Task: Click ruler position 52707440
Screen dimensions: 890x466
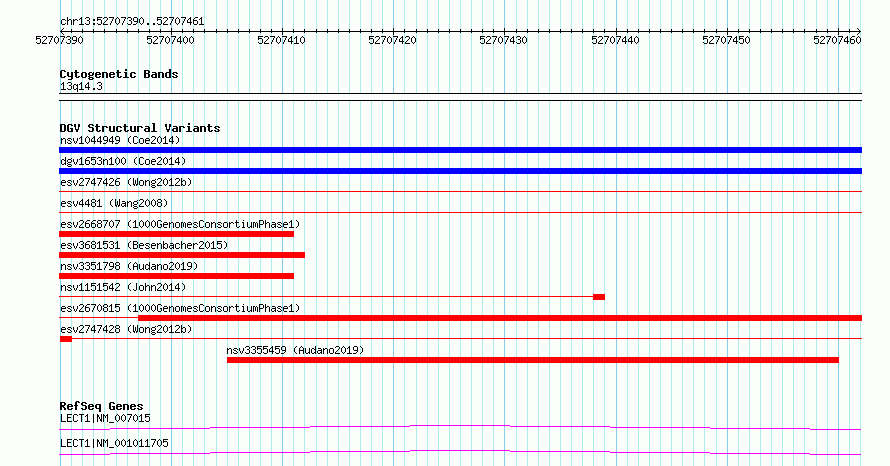Action: tap(615, 40)
